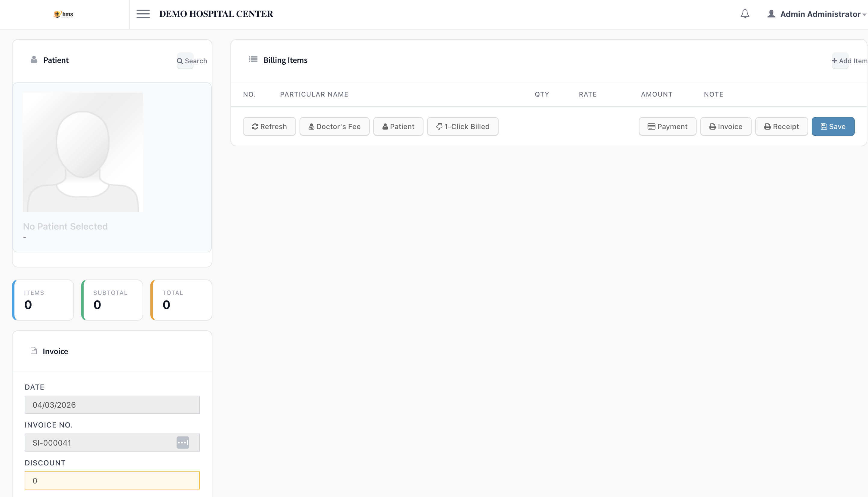Image resolution: width=868 pixels, height=497 pixels.
Task: Click the Discount input field
Action: coord(112,480)
